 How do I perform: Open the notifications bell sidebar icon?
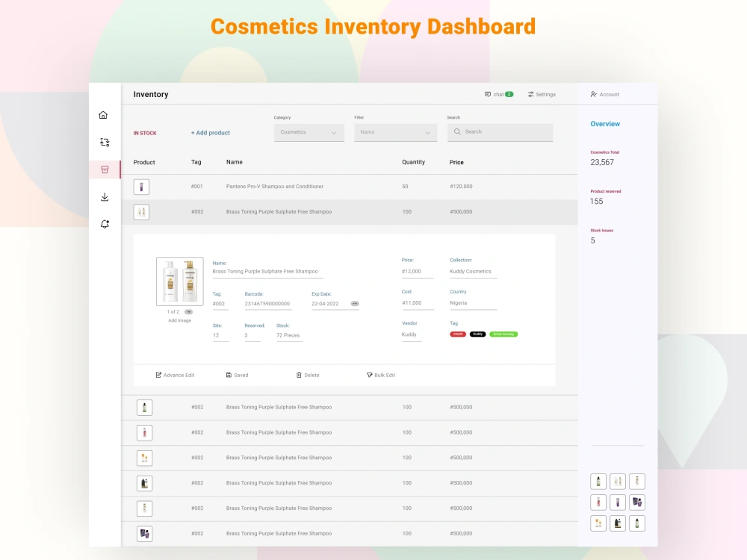[105, 224]
